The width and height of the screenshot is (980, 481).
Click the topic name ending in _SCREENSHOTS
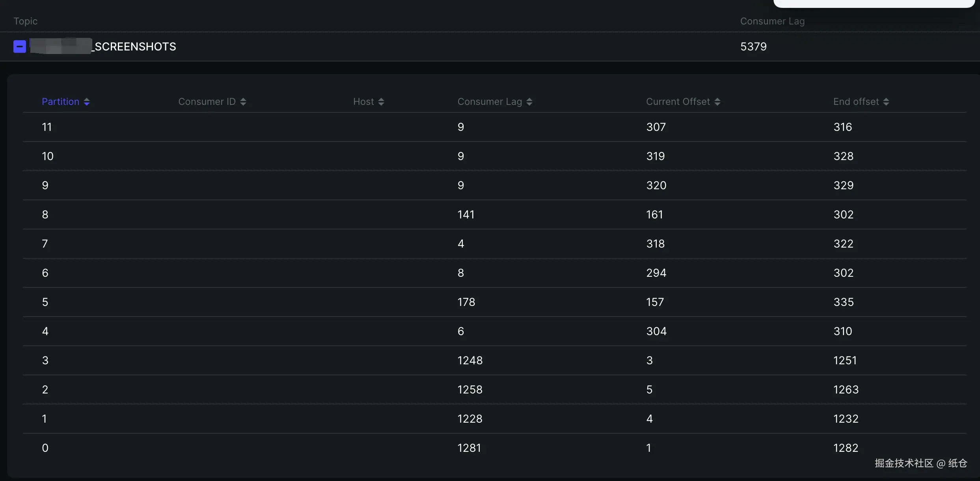coord(135,47)
